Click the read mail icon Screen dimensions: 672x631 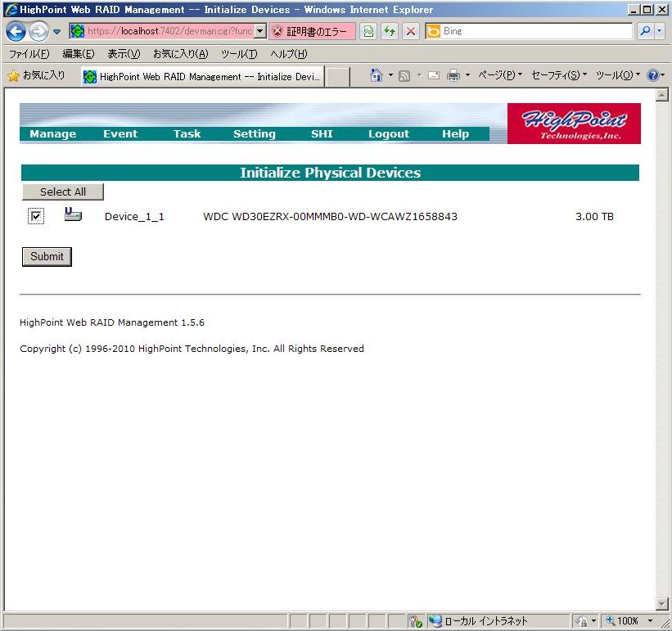[433, 76]
